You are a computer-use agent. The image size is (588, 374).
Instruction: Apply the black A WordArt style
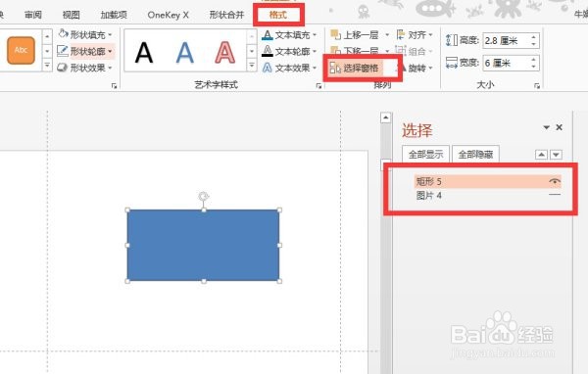click(x=144, y=53)
